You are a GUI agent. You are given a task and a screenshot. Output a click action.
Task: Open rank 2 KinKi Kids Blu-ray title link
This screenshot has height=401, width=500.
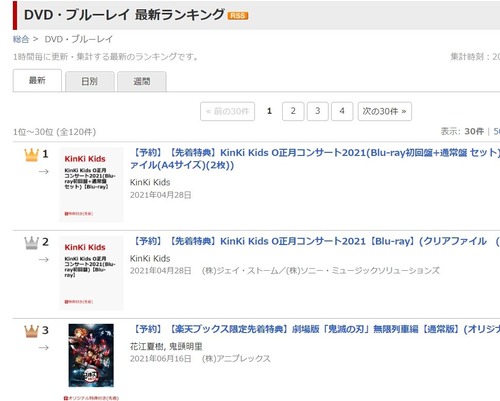[315, 241]
